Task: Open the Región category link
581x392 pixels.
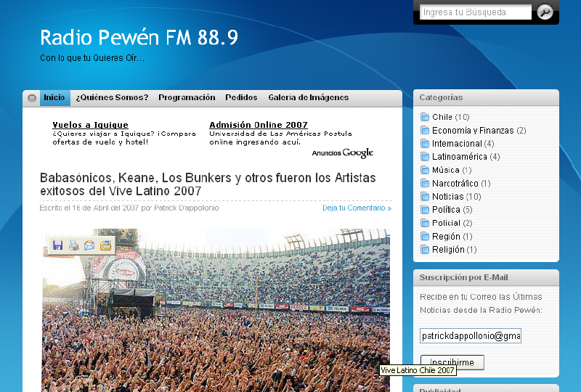Action: pos(446,237)
